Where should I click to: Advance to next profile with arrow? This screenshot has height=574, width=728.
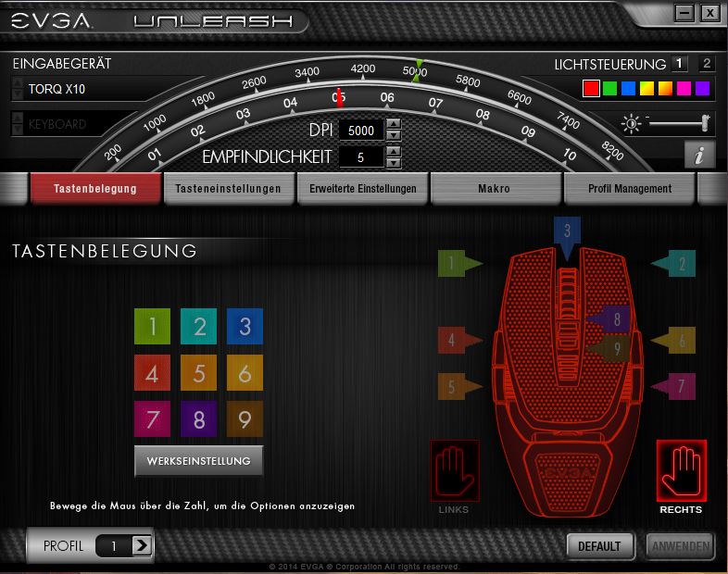[x=142, y=545]
